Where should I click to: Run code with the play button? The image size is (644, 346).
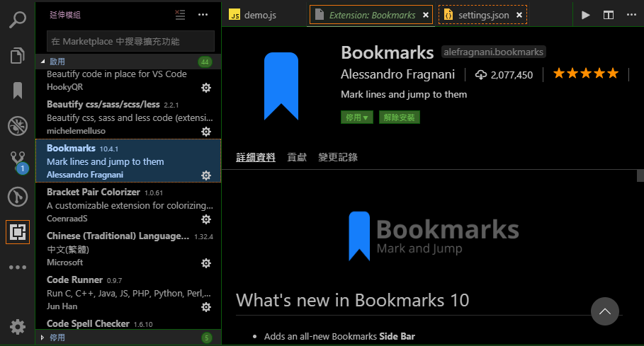[586, 15]
